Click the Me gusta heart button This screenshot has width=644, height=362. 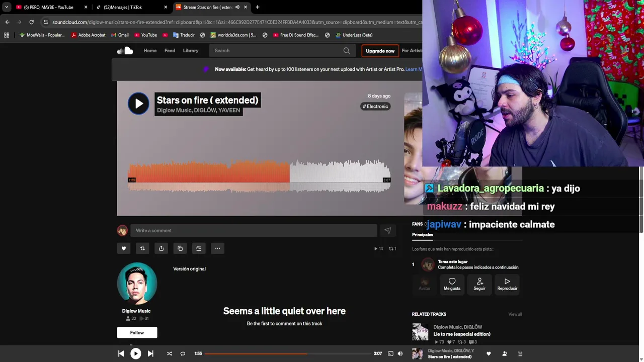[x=452, y=284]
